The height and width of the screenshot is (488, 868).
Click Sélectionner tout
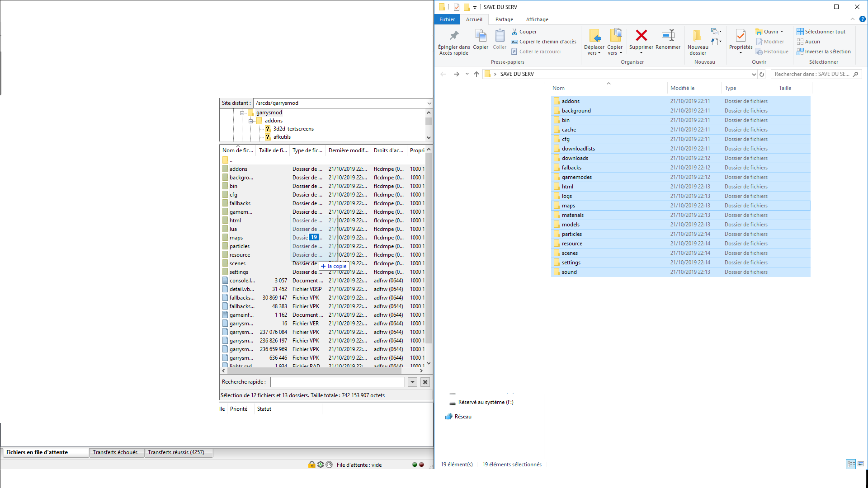point(821,32)
